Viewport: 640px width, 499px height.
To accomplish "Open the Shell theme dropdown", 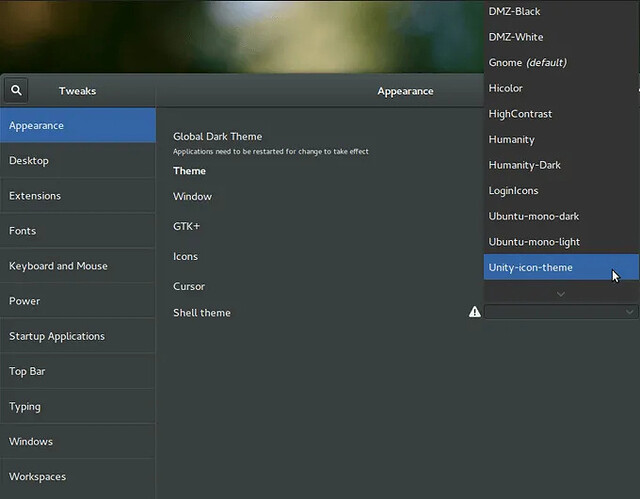I will 560,312.
